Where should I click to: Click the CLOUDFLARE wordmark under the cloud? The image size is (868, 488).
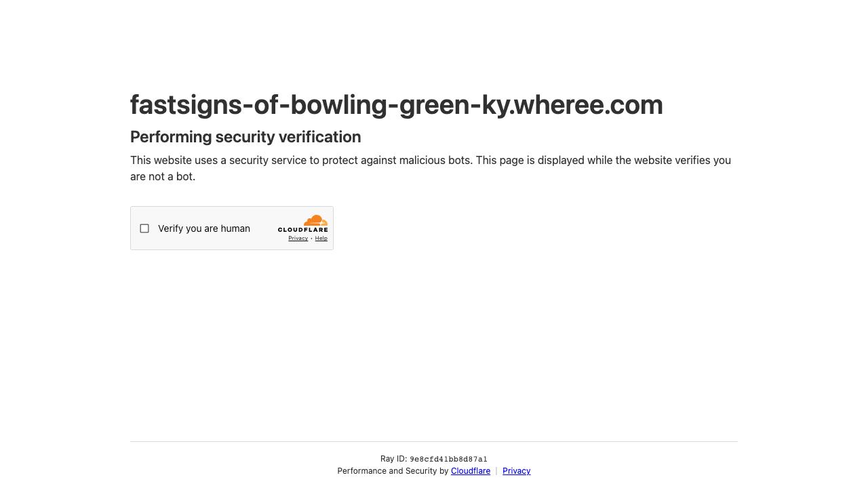302,230
